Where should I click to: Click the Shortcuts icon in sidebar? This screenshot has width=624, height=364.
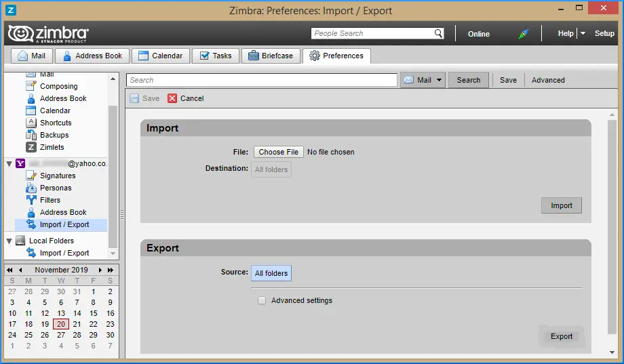pyautogui.click(x=31, y=123)
